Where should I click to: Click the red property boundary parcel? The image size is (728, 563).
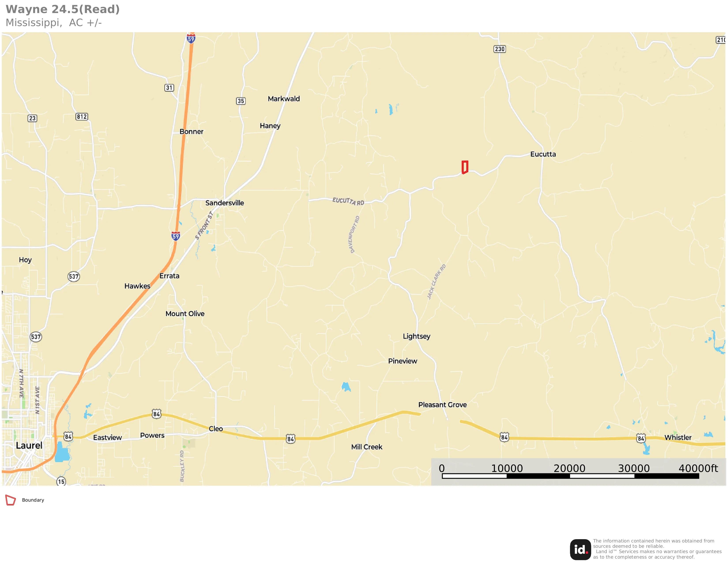[x=465, y=167]
